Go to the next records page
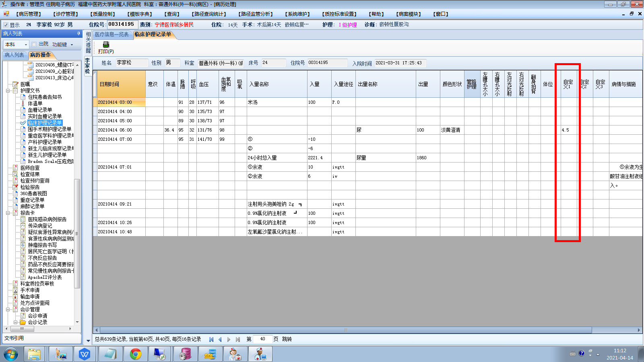This screenshot has height=362, width=644. (x=229, y=339)
